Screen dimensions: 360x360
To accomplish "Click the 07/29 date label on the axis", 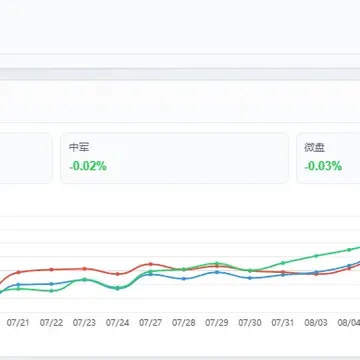I will pos(217,323).
